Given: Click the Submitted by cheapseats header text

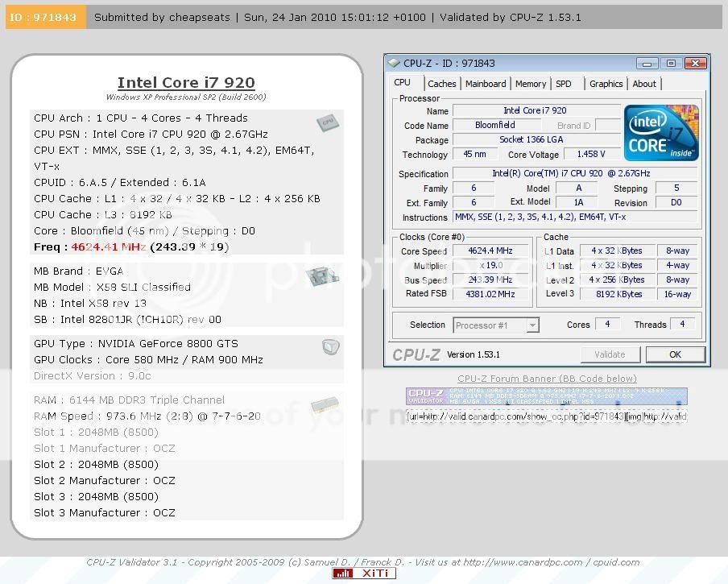Looking at the screenshot, I should pyautogui.click(x=162, y=18).
